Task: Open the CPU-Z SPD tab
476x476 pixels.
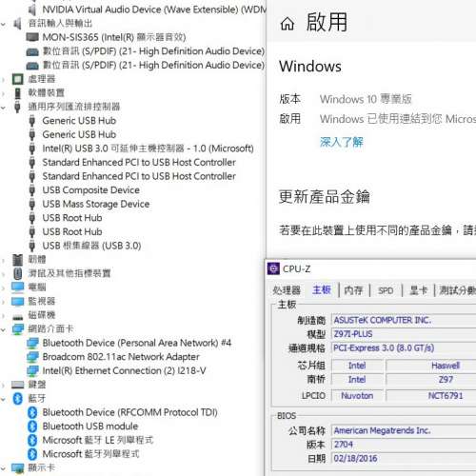Action: pos(386,290)
